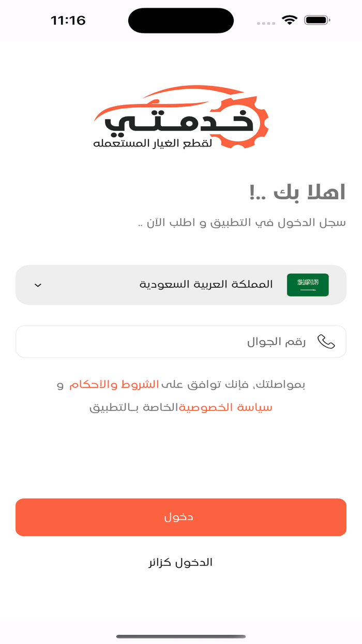Tap the رقم الجوال phone input
362x644 pixels.
pyautogui.click(x=180, y=341)
